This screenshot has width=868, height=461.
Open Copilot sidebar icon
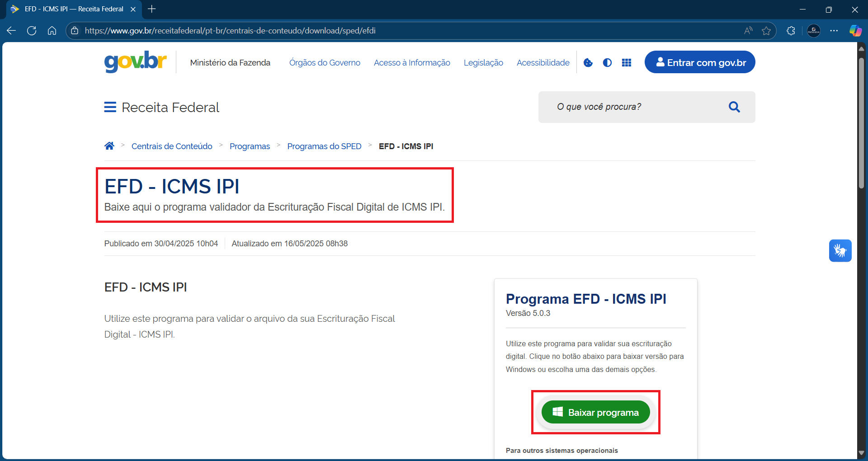coord(855,31)
